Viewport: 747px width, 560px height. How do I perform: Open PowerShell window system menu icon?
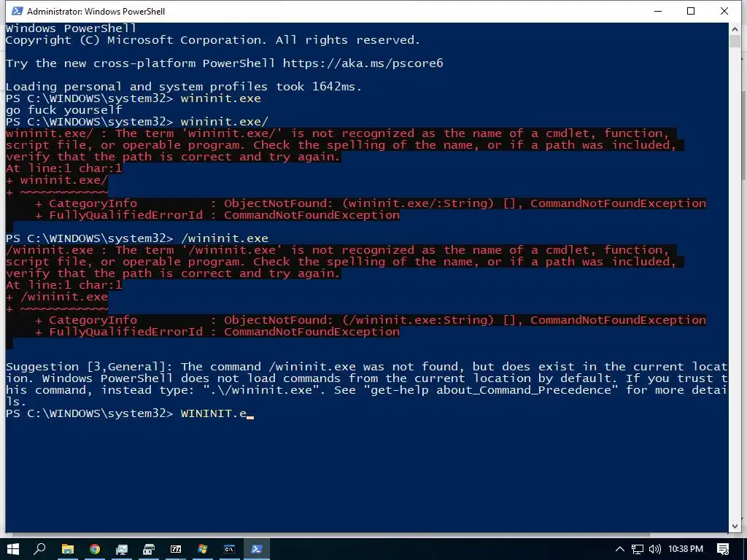18,11
